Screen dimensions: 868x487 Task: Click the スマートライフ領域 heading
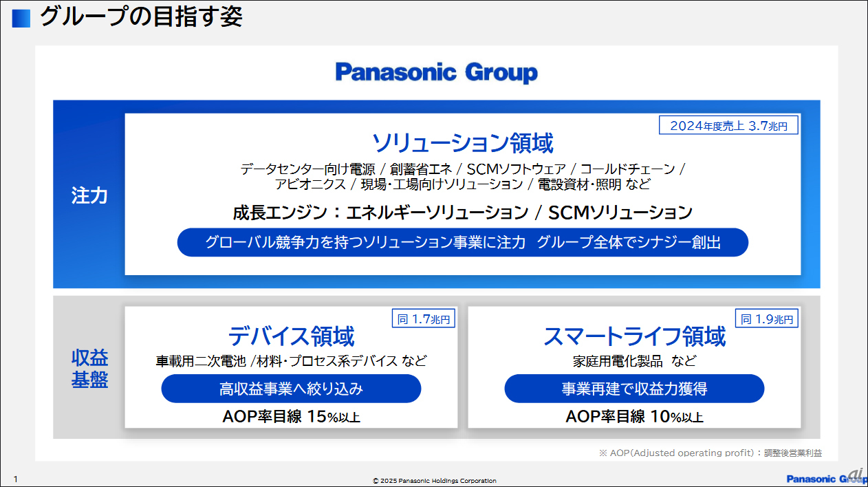[x=634, y=336]
